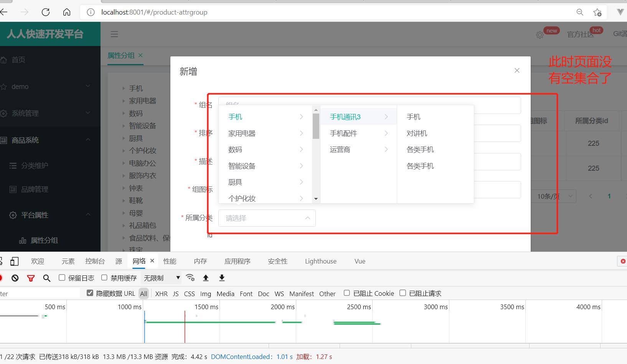
Task: Select 对讲机 in third cascader column
Action: [435, 133]
